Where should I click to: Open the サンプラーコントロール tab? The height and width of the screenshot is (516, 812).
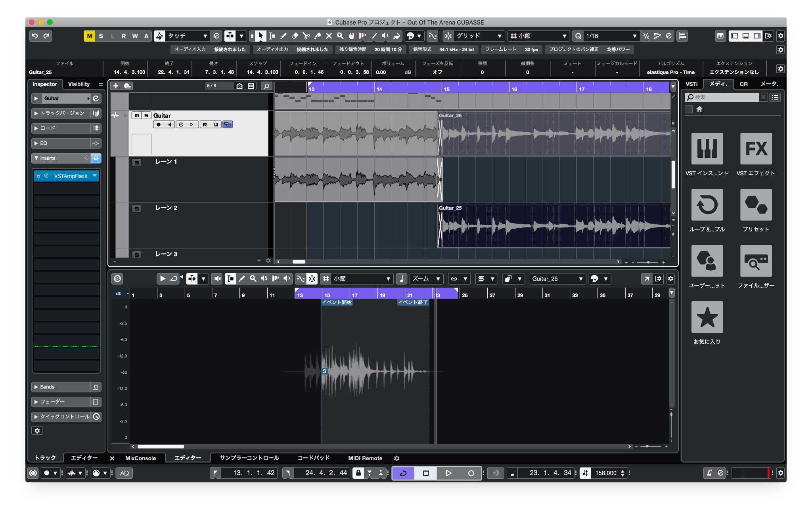click(249, 458)
